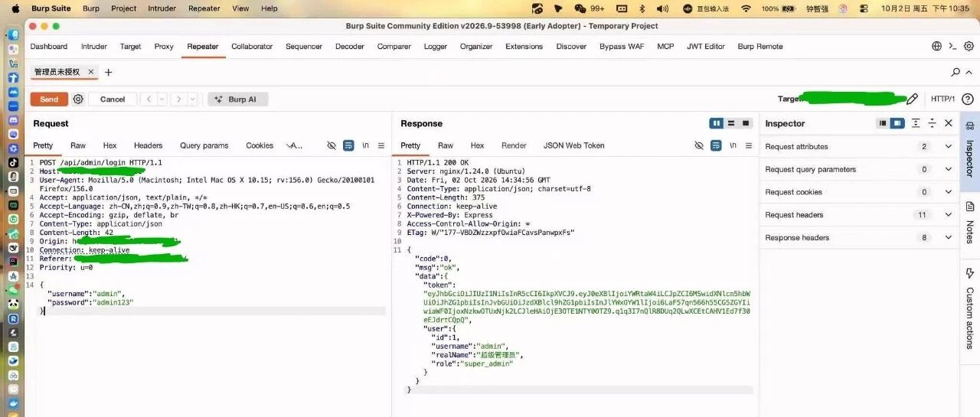Select the Raw tab in Request panel
This screenshot has width=980, height=417.
point(78,145)
